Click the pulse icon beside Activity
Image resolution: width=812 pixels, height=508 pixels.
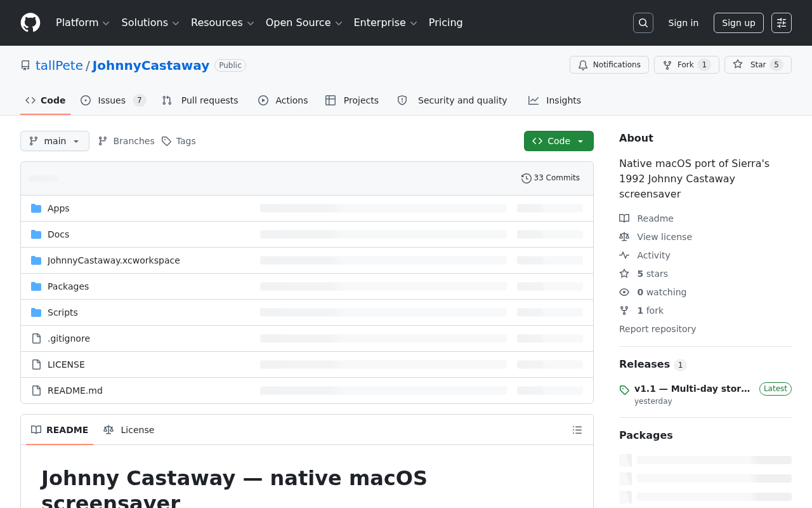(x=624, y=255)
